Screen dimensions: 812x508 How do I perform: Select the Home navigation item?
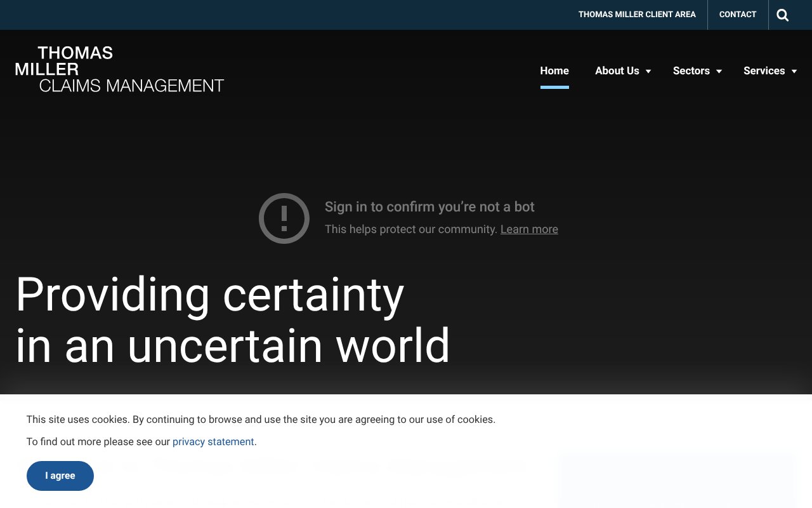pyautogui.click(x=554, y=70)
